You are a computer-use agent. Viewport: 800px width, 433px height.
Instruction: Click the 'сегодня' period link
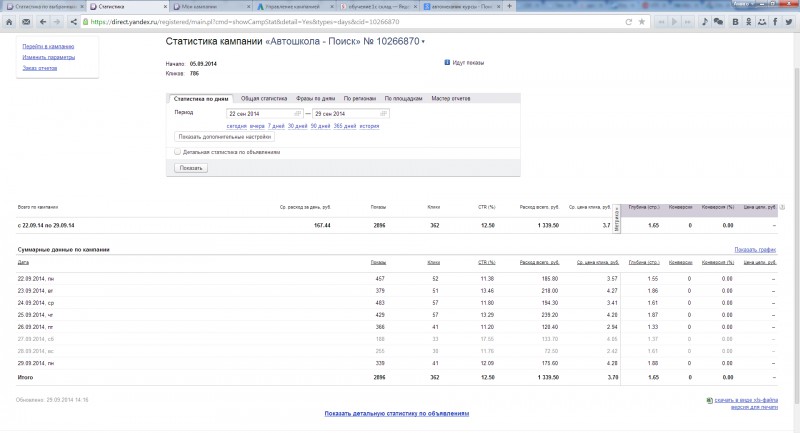236,126
